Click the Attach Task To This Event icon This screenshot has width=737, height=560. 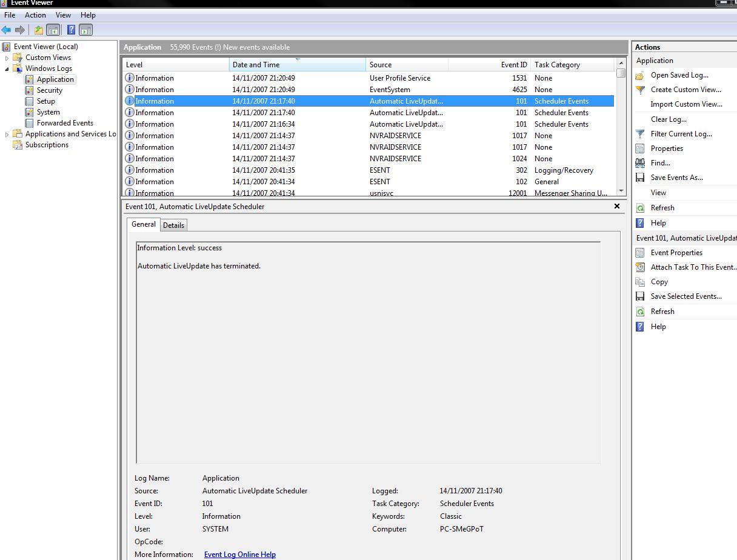pos(640,267)
